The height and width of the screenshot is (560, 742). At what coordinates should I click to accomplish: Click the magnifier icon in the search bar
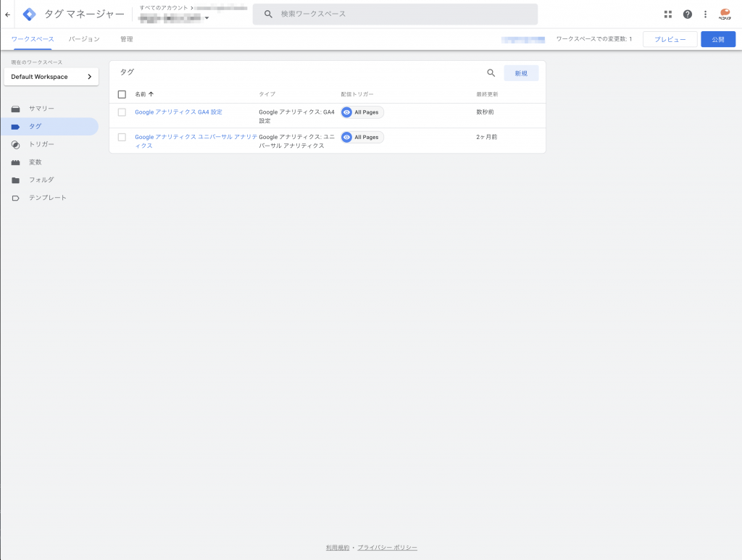pyautogui.click(x=268, y=14)
